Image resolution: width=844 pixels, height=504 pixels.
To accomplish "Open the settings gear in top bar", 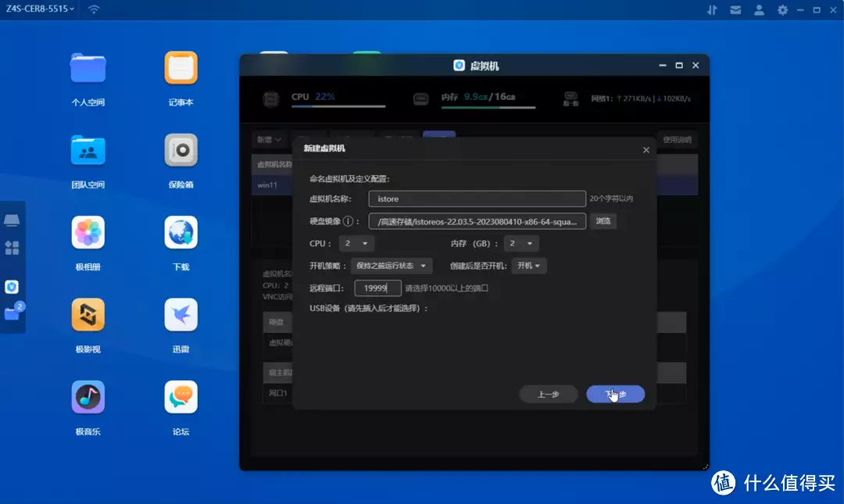I will [782, 9].
